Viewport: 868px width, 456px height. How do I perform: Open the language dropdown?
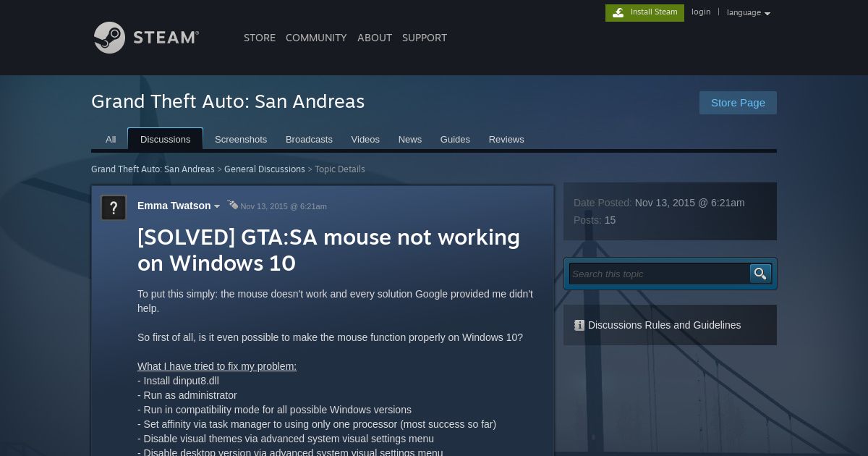click(748, 12)
